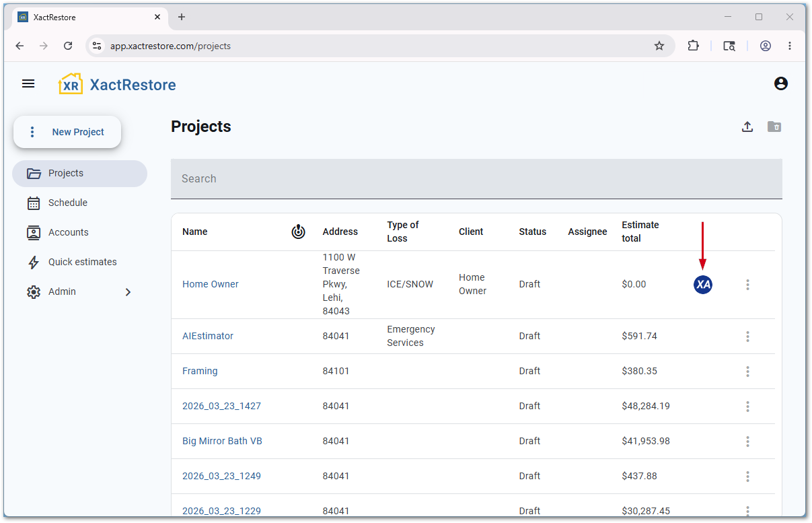Open the 2026_03_23_1249 project link
812x523 pixels.
click(x=221, y=476)
